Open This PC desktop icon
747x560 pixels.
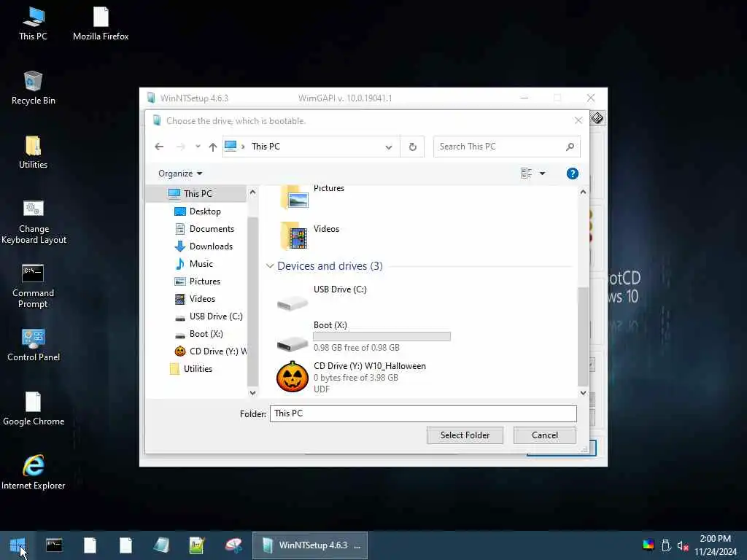[33, 24]
